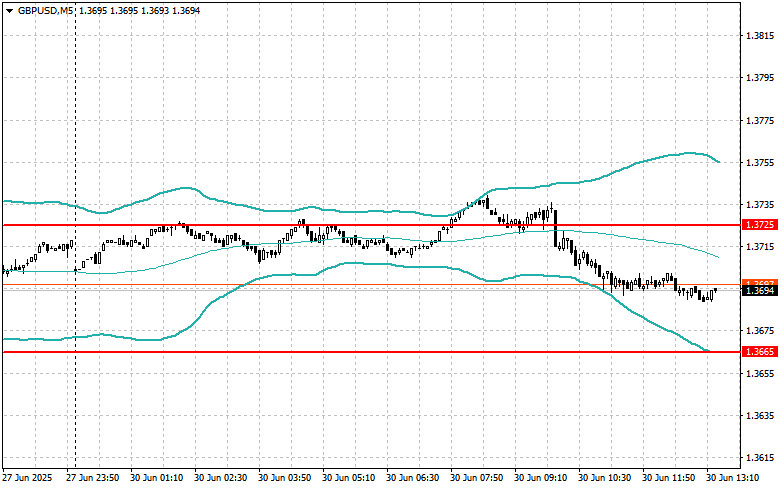Click the 1.3815 price scale value
This screenshot has height=489, width=781.
(x=761, y=36)
